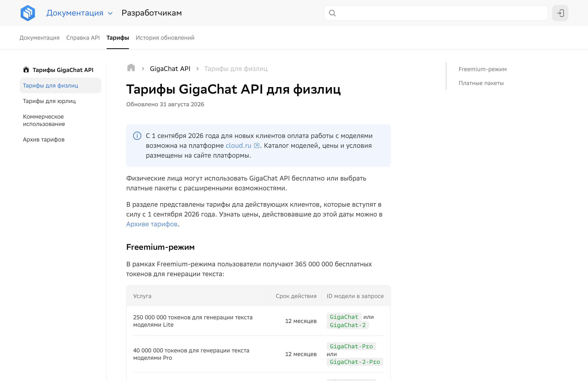This screenshot has height=381, width=588.
Task: Click the search magnifier icon
Action: (x=332, y=13)
